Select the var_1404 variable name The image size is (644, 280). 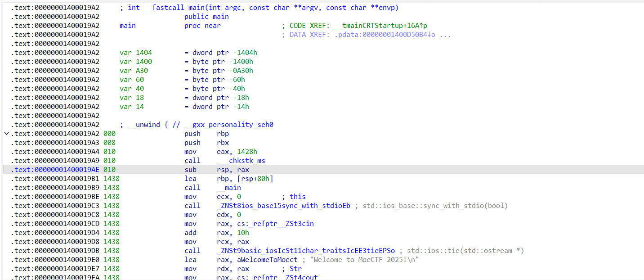click(x=136, y=53)
